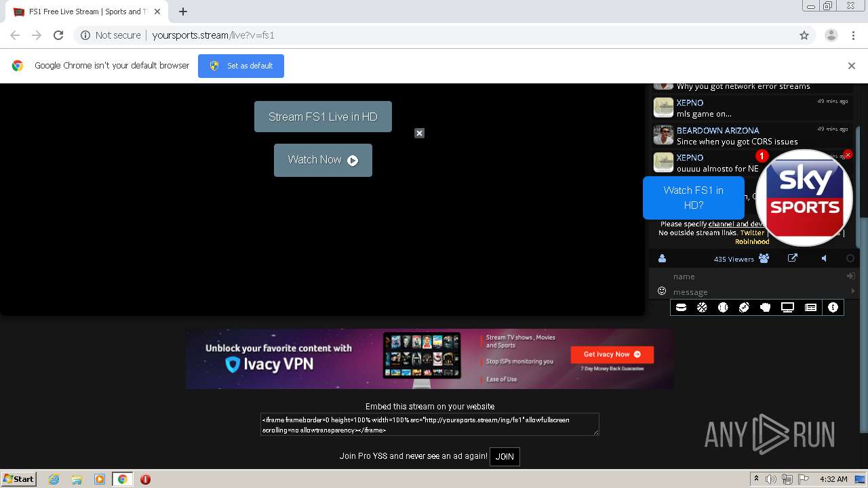
Task: Click the chat user profile icon
Action: [x=662, y=258]
